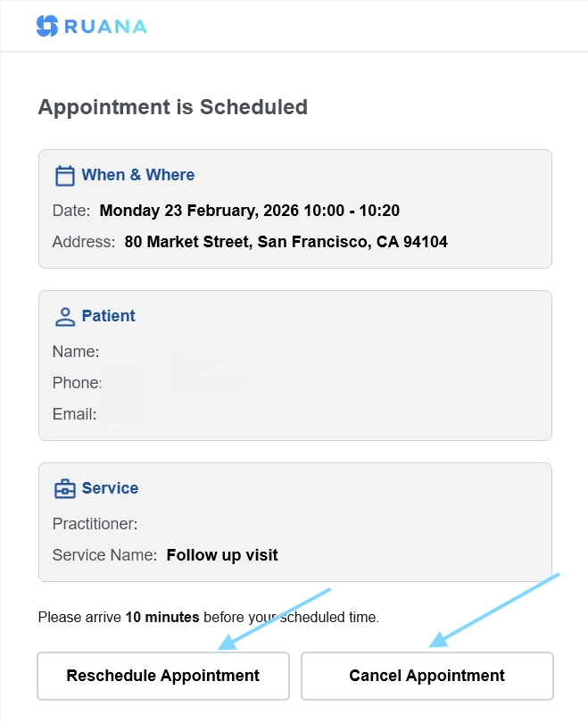Select the 80 Market Street address
This screenshot has height=723, width=588.
(x=286, y=242)
